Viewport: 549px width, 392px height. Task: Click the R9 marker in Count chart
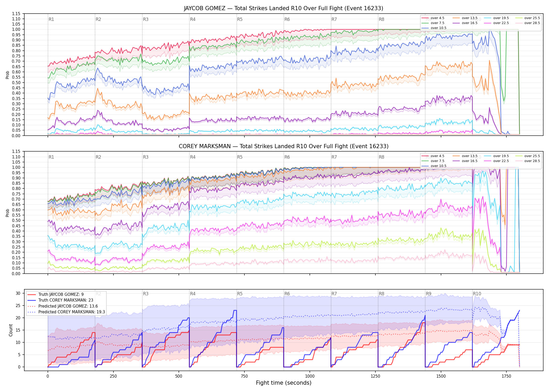pos(428,294)
